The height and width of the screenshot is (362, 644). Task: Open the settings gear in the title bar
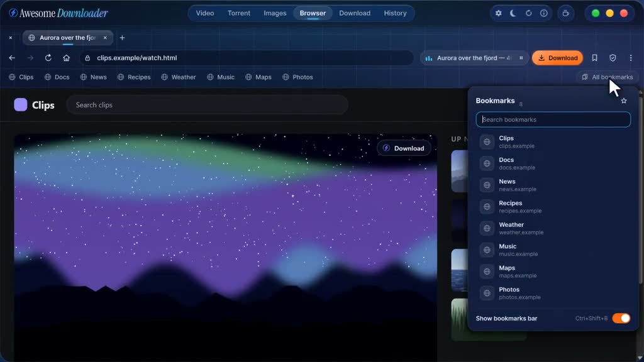coord(498,13)
